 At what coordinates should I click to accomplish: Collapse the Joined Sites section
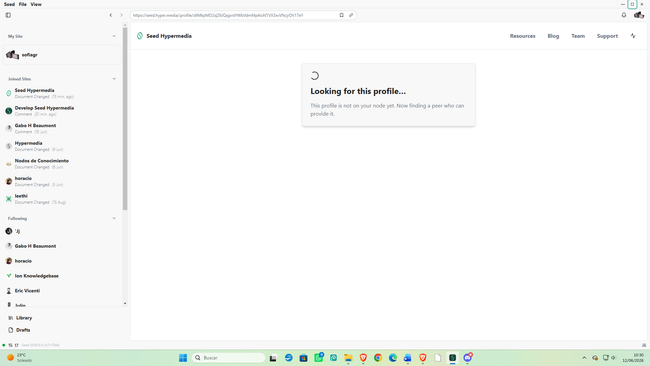coord(114,79)
